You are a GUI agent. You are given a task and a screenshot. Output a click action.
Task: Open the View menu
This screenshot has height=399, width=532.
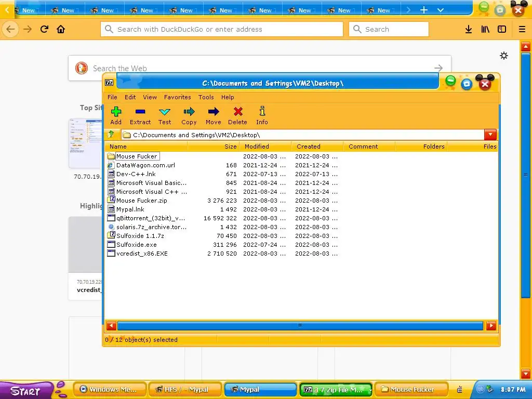[150, 97]
